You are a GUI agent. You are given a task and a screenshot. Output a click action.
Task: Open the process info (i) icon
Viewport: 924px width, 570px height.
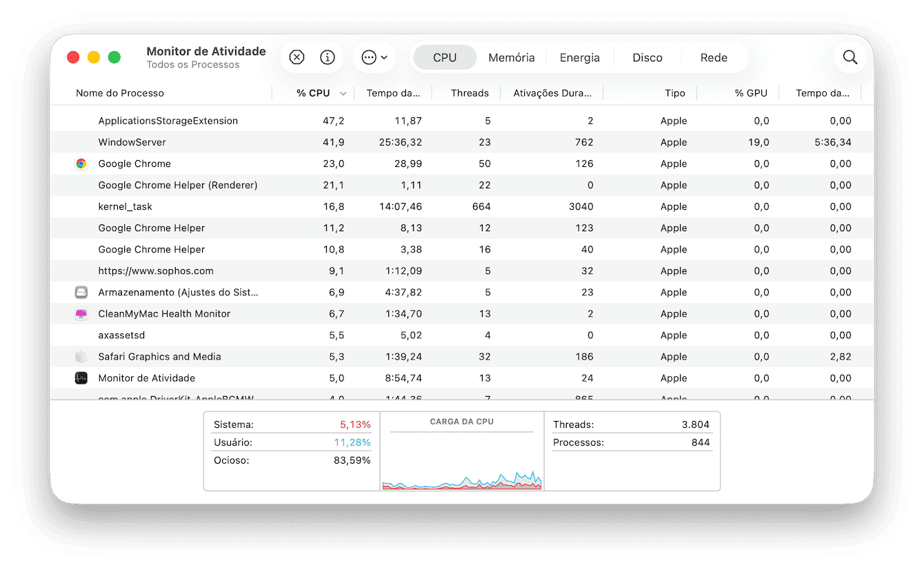[x=328, y=57]
